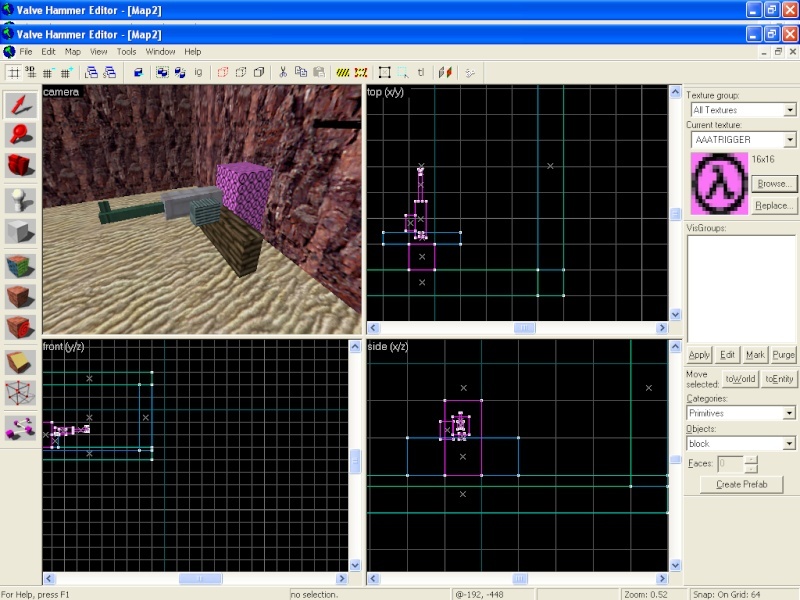Click the Replace... texture button
800x600 pixels.
(773, 206)
